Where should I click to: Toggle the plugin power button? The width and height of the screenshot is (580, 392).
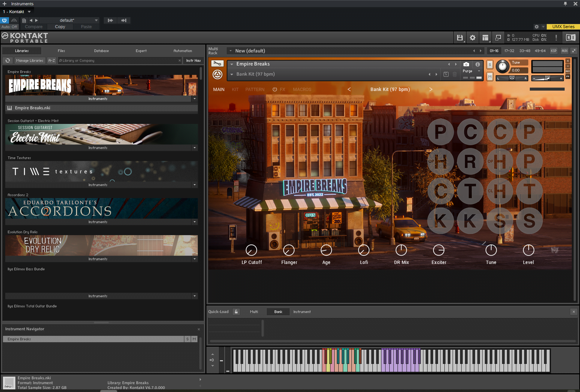point(4,20)
